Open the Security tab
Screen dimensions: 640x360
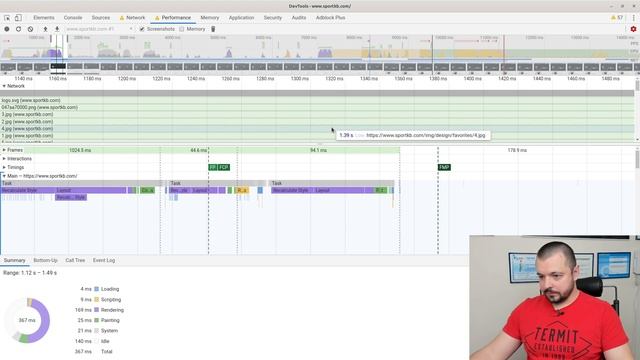point(273,18)
